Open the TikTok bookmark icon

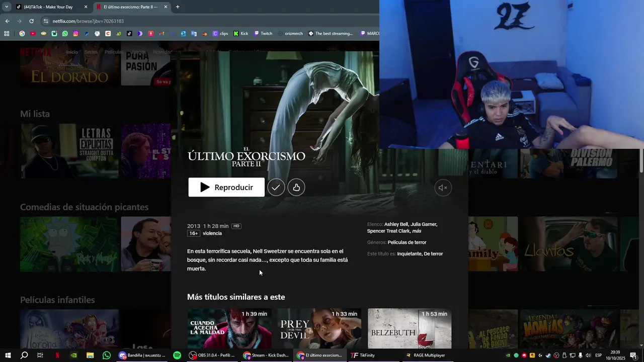(x=129, y=34)
